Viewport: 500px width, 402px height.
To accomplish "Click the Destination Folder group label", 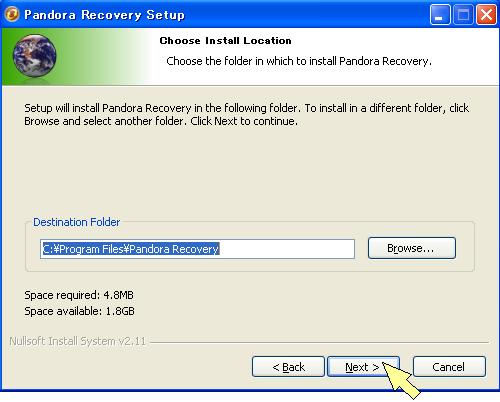I will coord(76,222).
